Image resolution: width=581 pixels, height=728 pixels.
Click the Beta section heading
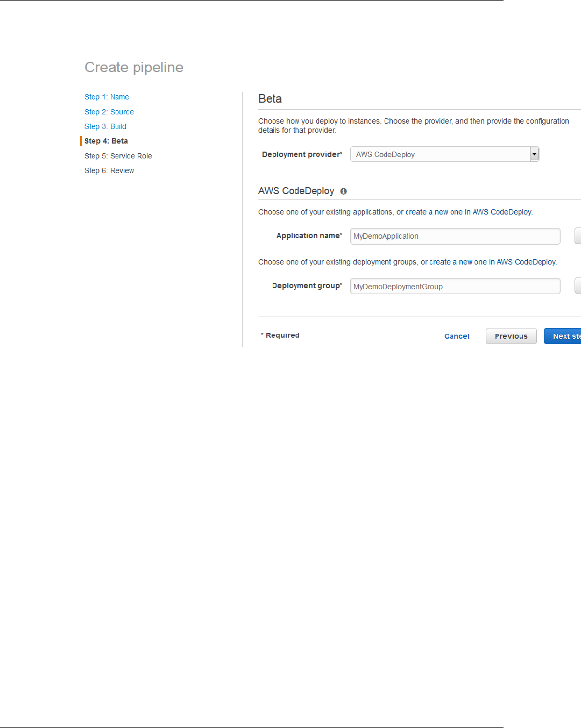(270, 99)
